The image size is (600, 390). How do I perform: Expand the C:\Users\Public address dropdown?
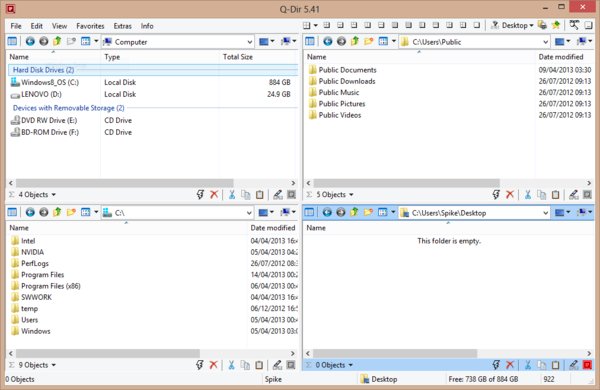pos(546,42)
